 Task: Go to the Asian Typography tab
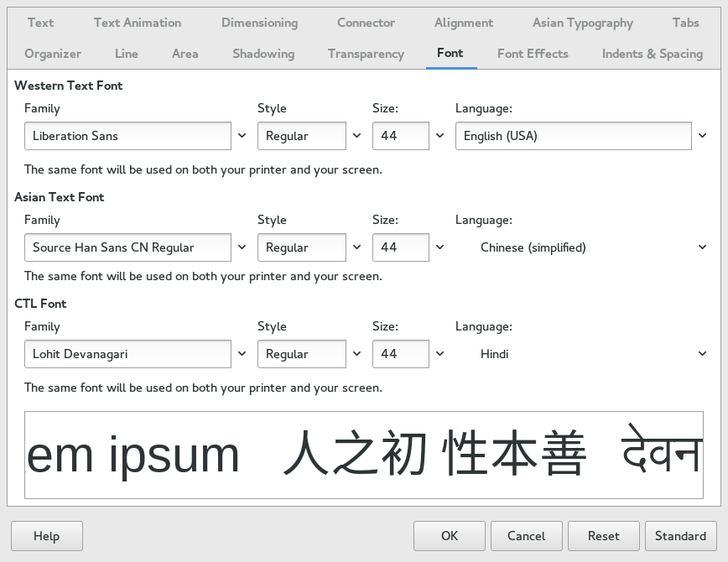pyautogui.click(x=582, y=23)
